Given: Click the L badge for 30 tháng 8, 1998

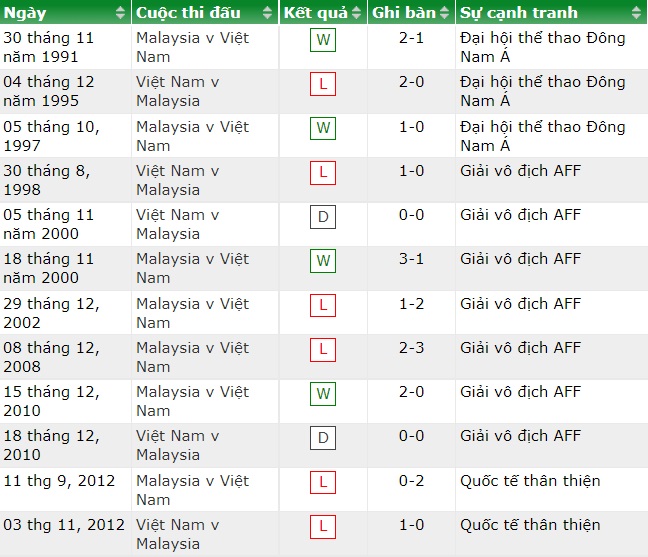Looking at the screenshot, I should (x=323, y=173).
